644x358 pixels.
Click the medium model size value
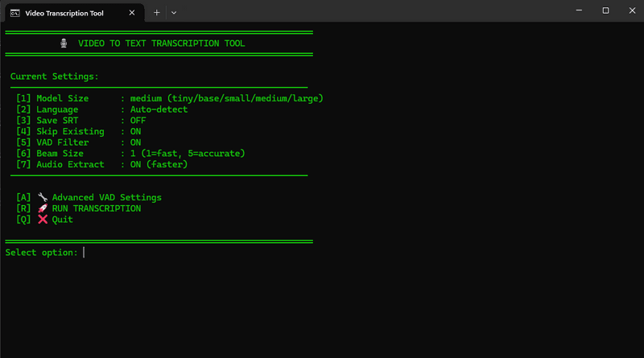146,98
